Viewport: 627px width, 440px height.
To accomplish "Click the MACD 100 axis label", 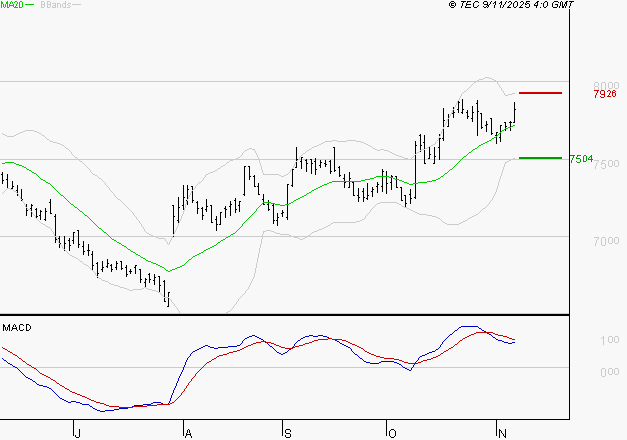I will pyautogui.click(x=609, y=340).
